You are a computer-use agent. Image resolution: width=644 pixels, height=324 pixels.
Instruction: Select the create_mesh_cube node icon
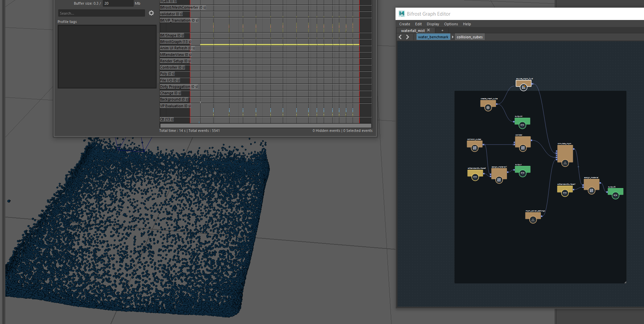tap(488, 108)
